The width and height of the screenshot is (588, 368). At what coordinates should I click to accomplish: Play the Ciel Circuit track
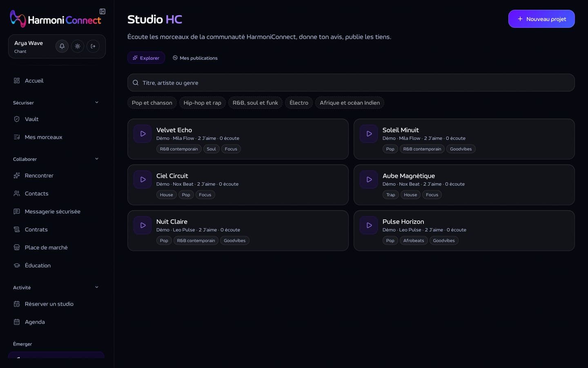click(x=143, y=180)
